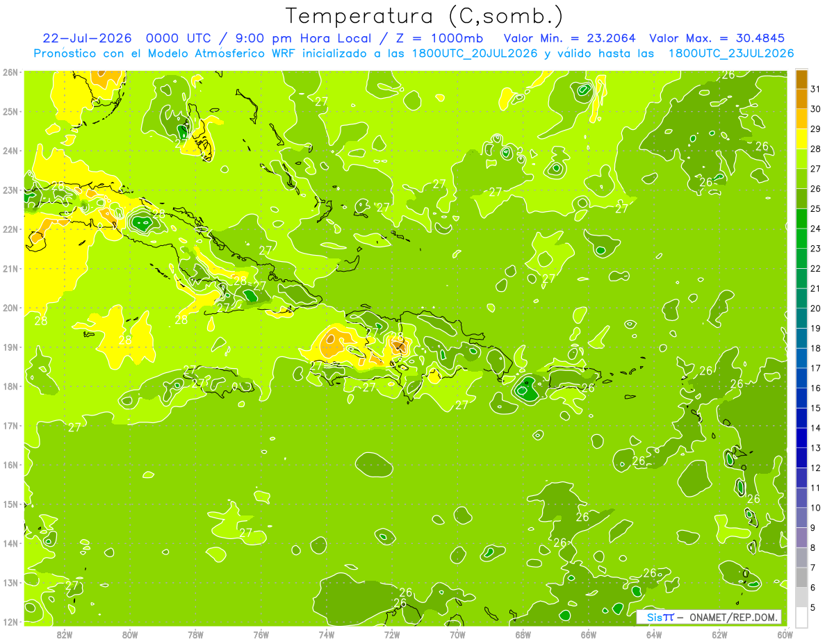Select the '80W' longitude axis label
834x644 pixels.
[x=130, y=634]
